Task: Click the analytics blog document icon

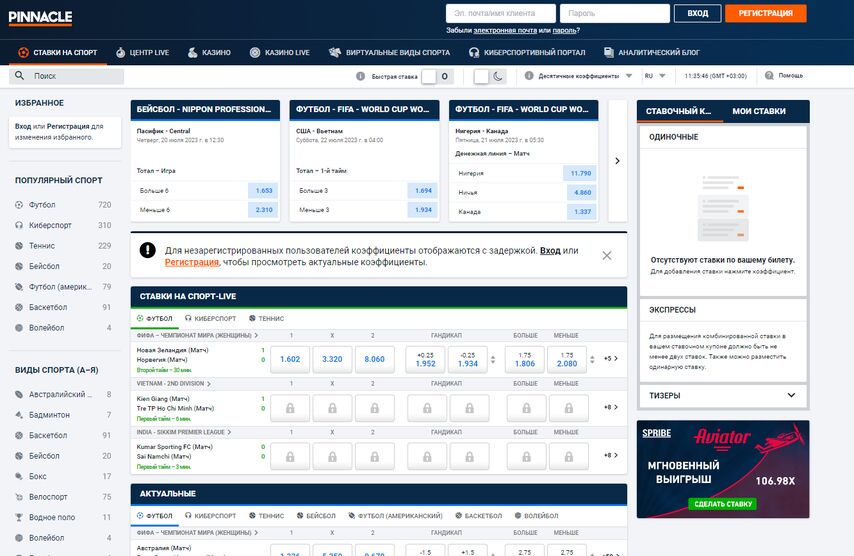Action: [609, 52]
